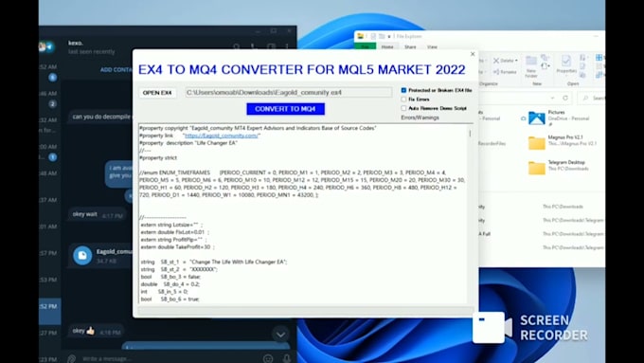Click the 'bool S8_bo_3 = false' line

170,277
